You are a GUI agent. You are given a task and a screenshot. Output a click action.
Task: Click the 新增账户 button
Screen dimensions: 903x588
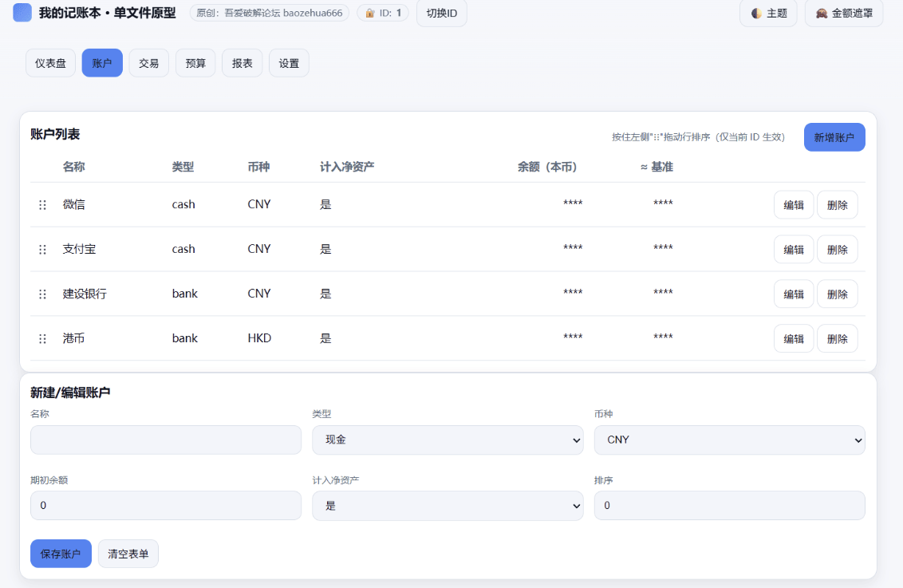click(834, 137)
